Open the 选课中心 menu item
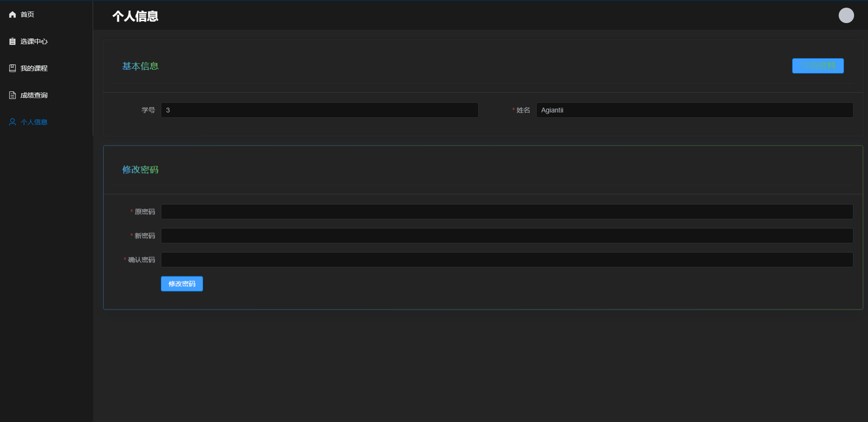 coord(34,41)
